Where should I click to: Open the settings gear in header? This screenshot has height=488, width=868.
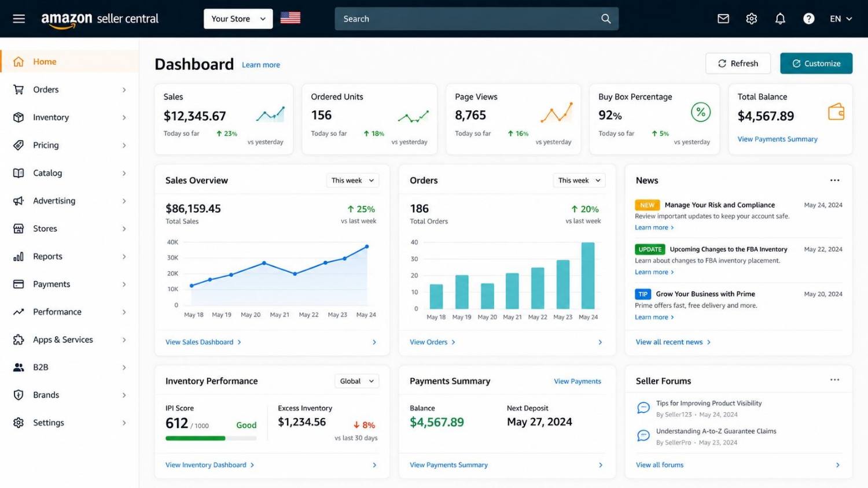coord(752,19)
